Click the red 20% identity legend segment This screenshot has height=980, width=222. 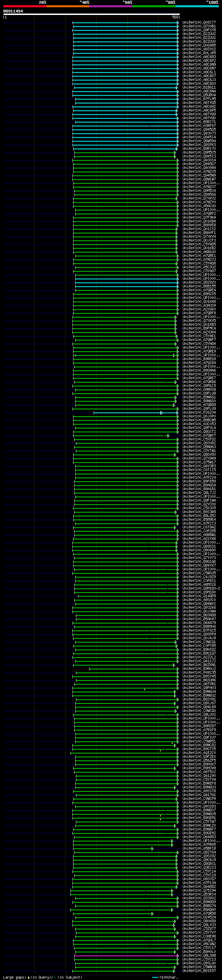tap(25, 6)
